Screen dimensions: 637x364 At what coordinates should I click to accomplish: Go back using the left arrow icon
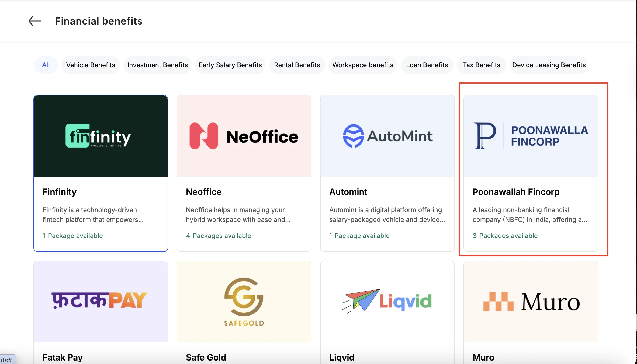point(35,21)
